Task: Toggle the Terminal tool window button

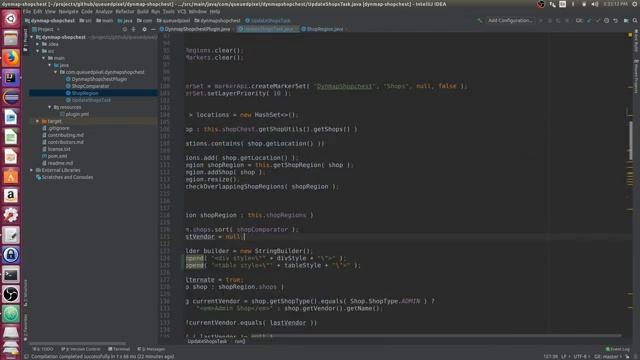Action: pyautogui.click(x=119, y=349)
